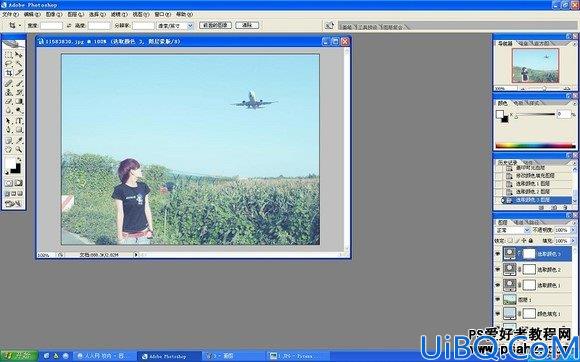Toggle lock all checkbox in Layers
The image size is (580, 362).
(530, 241)
